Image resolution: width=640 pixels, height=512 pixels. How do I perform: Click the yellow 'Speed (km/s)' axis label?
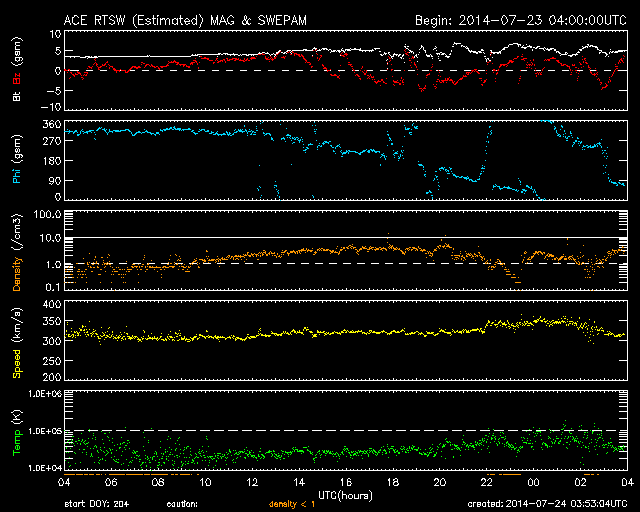click(17, 343)
